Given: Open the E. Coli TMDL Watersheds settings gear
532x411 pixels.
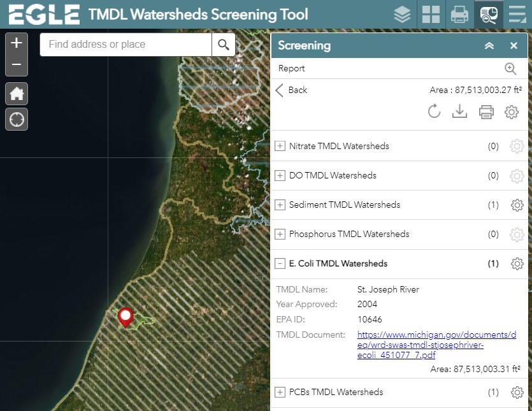Looking at the screenshot, I should (x=517, y=263).
